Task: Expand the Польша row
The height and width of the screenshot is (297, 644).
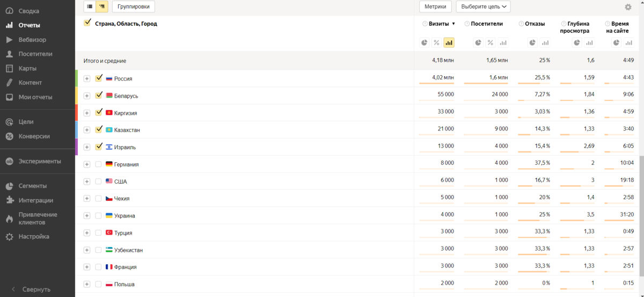Action: (x=87, y=284)
